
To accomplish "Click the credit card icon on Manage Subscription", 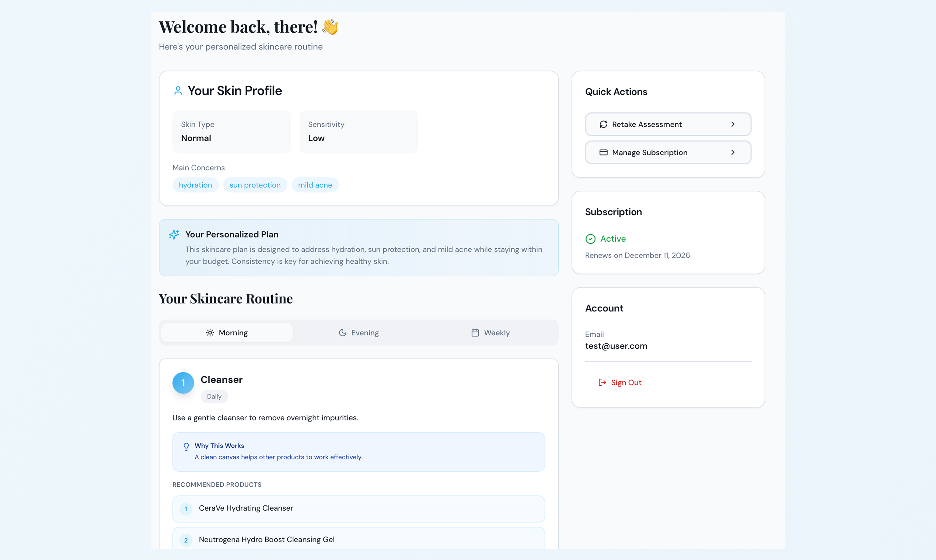I will click(x=603, y=153).
